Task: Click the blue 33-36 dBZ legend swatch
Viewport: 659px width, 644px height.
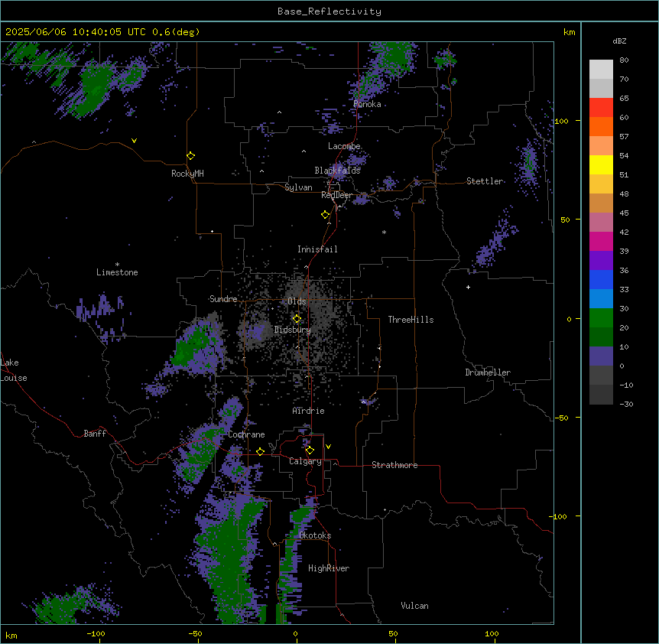Action: pyautogui.click(x=601, y=279)
